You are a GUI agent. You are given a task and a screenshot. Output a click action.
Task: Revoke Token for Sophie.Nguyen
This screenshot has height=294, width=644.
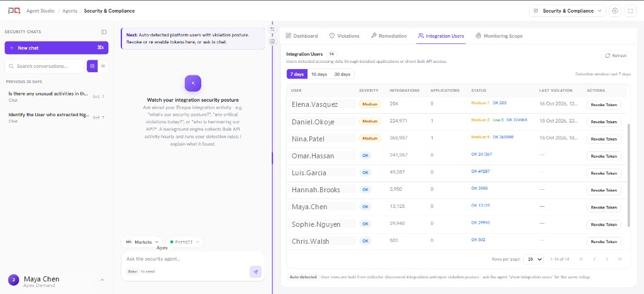pyautogui.click(x=604, y=224)
